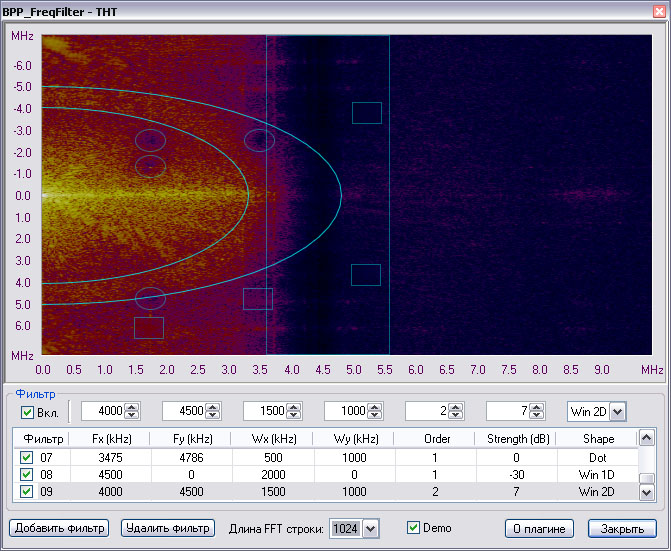The width and height of the screenshot is (671, 551).
Task: Increase the Wx value 1500 with up arrow
Action: pyautogui.click(x=294, y=407)
